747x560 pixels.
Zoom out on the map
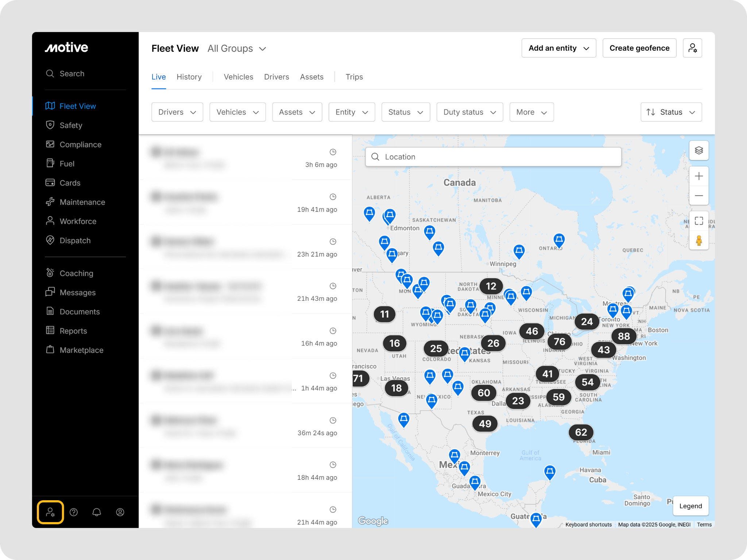698,196
